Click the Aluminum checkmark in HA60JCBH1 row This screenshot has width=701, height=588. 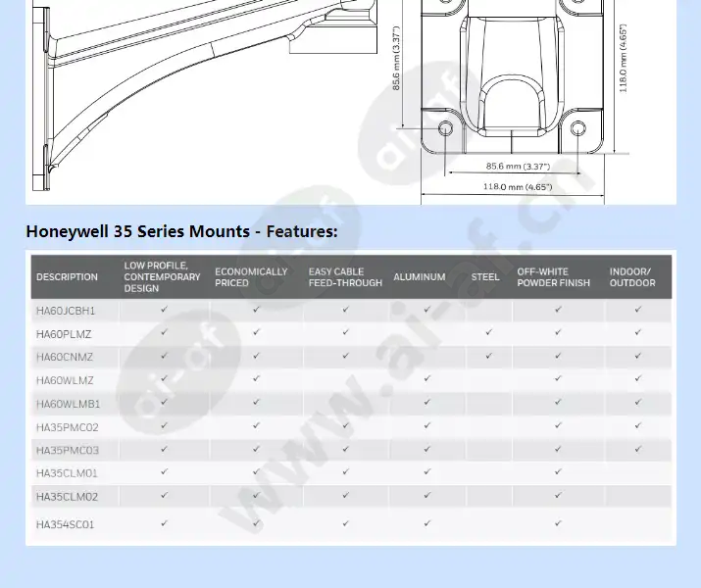click(x=427, y=309)
